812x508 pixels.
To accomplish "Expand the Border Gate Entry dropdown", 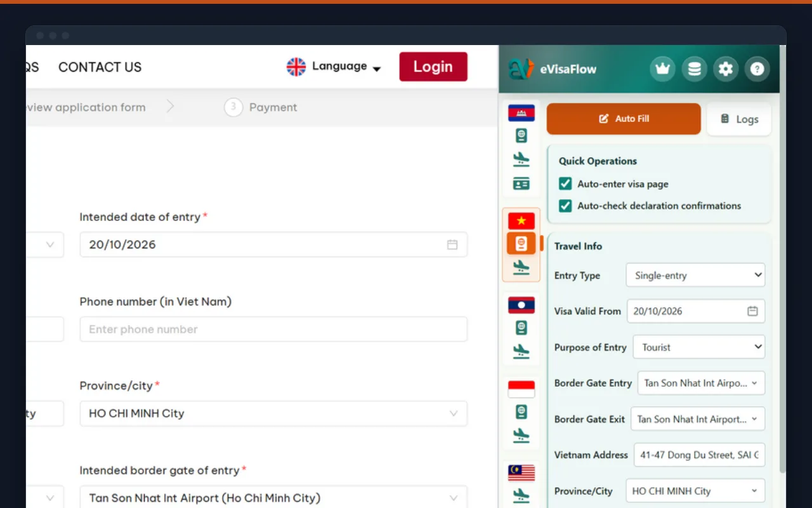I will [x=701, y=383].
